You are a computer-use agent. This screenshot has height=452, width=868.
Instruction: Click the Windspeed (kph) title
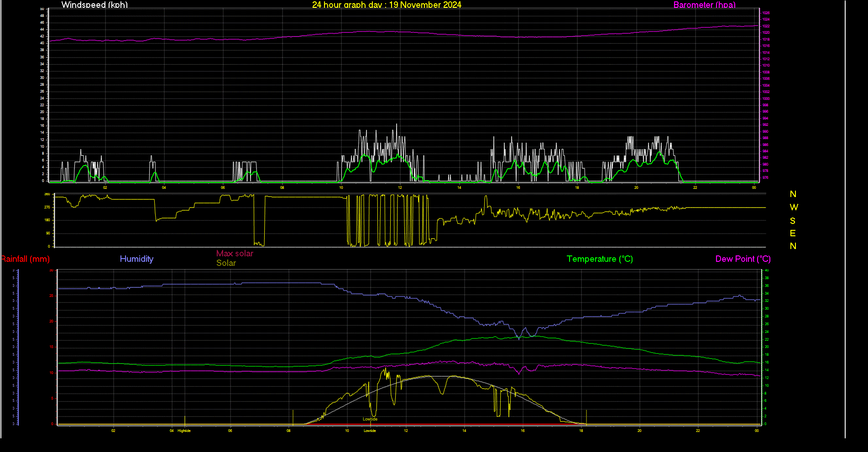point(94,5)
